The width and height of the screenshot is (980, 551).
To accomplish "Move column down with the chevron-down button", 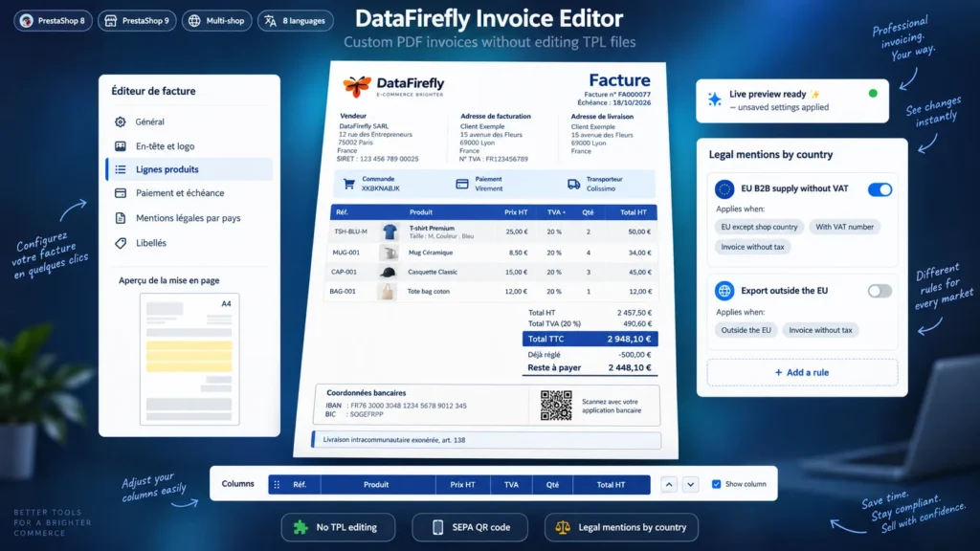I will (691, 485).
